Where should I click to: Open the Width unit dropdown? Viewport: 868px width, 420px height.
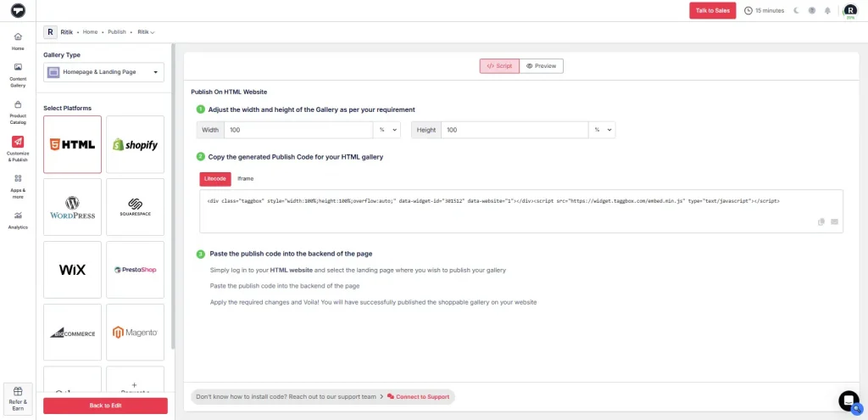pyautogui.click(x=387, y=130)
